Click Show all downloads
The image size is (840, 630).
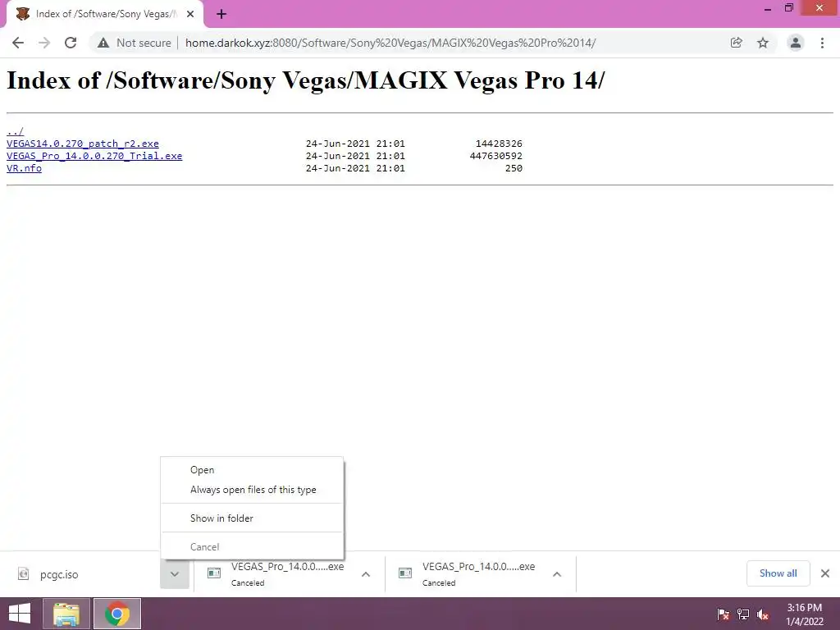click(x=778, y=573)
